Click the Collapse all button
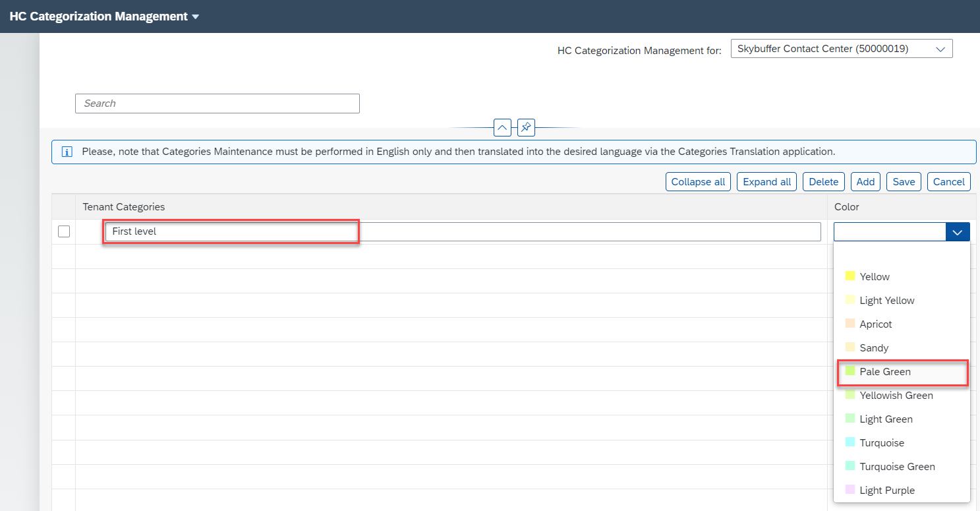 coord(698,182)
